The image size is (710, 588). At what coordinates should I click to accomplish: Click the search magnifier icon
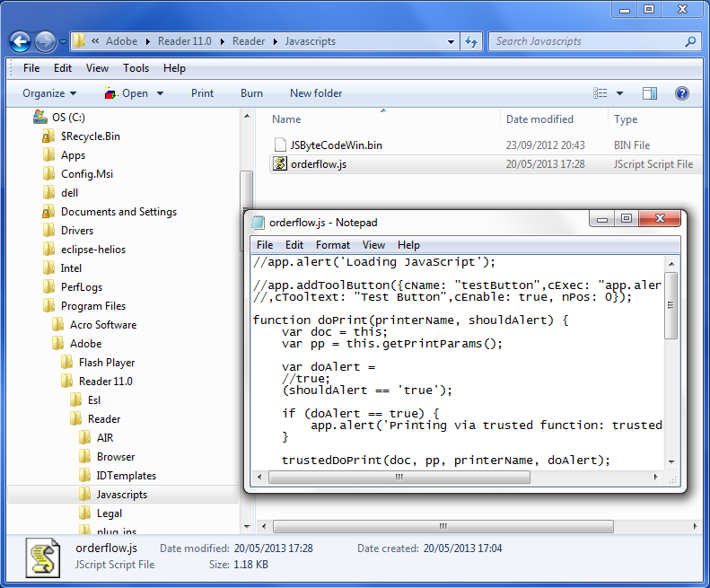pos(690,41)
